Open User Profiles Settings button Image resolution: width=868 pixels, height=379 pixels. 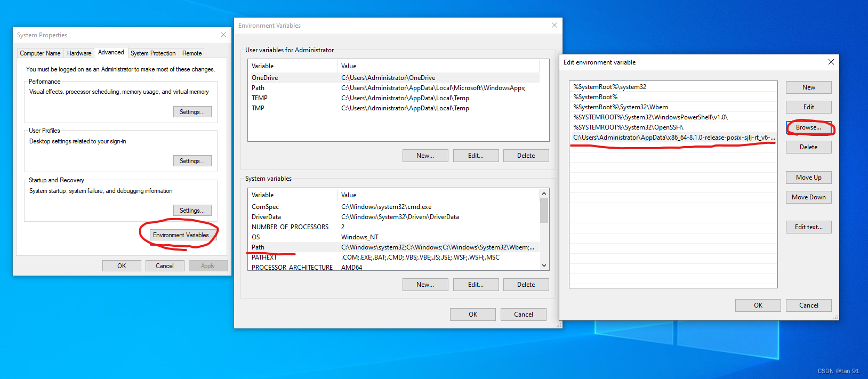192,161
